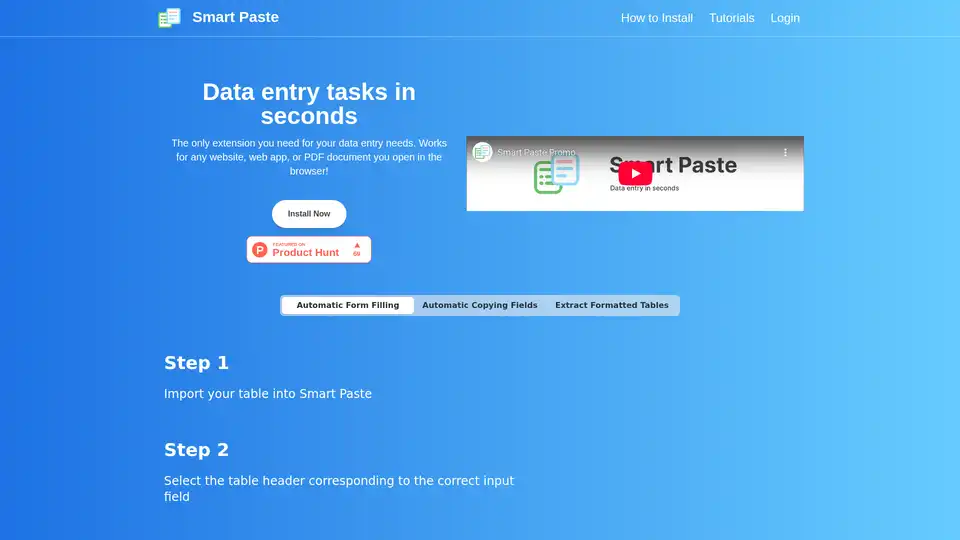
Task: Click the 'Data entry tasks in seconds' headline
Action: click(308, 104)
